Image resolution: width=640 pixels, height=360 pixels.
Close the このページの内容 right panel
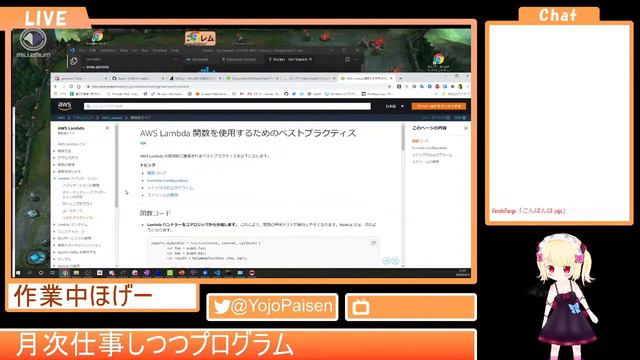(x=466, y=128)
